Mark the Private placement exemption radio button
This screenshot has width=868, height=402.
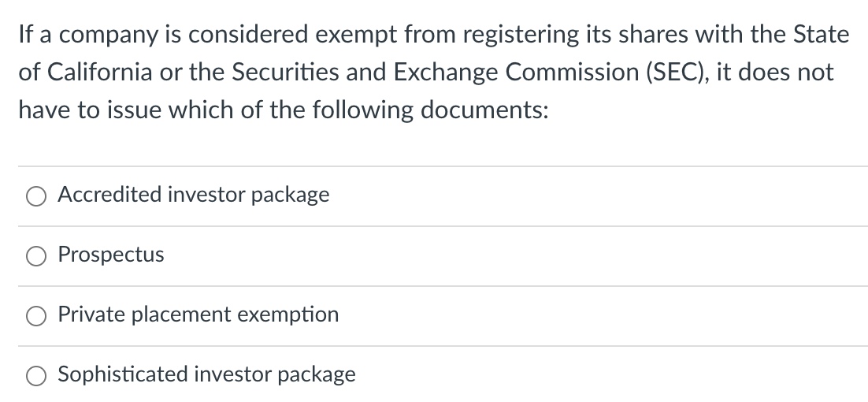(x=36, y=315)
